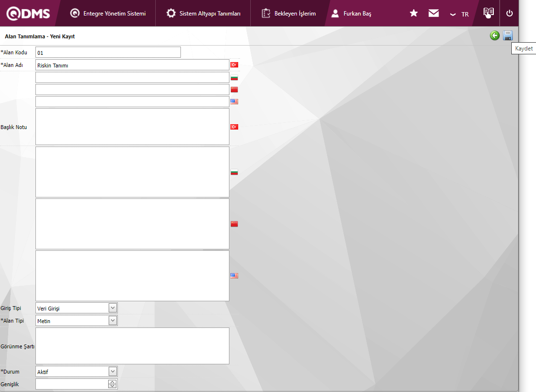Click Bulgarian flag beside Başlık Notu area
The width and height of the screenshot is (536, 392).
[x=234, y=172]
